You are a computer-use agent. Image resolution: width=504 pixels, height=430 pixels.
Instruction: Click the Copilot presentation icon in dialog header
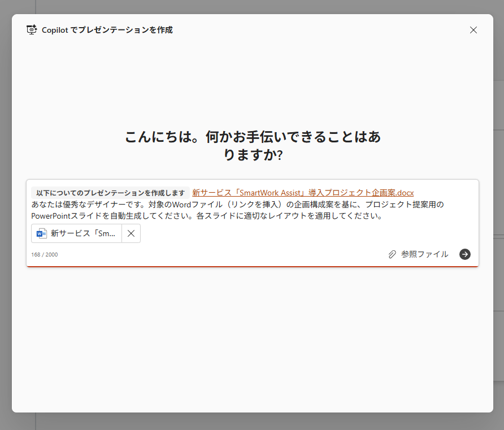(x=32, y=29)
